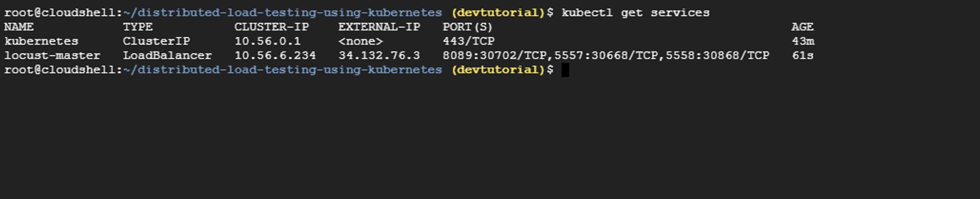Click the TYPE column header
The height and width of the screenshot is (199, 980).
coord(138,27)
